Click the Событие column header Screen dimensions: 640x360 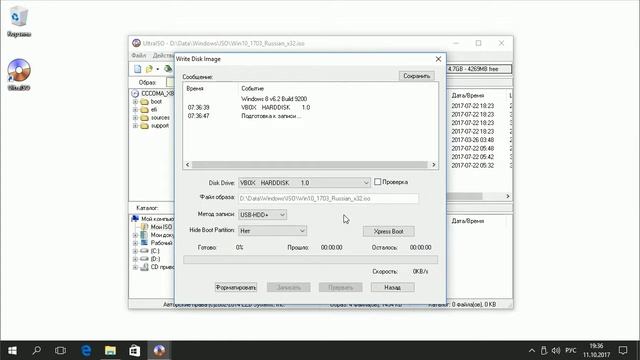pos(252,89)
